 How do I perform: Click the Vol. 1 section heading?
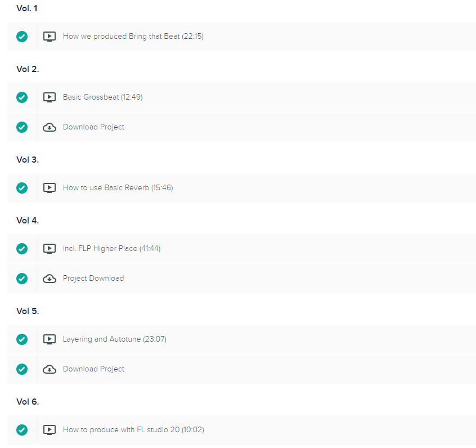coord(26,8)
